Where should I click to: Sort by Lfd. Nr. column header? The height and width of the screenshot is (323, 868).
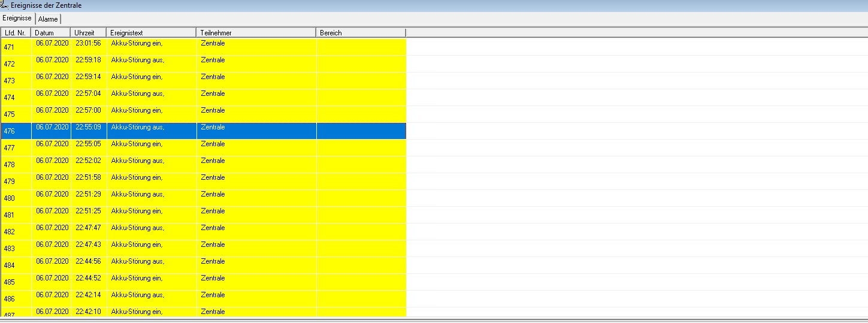point(16,33)
